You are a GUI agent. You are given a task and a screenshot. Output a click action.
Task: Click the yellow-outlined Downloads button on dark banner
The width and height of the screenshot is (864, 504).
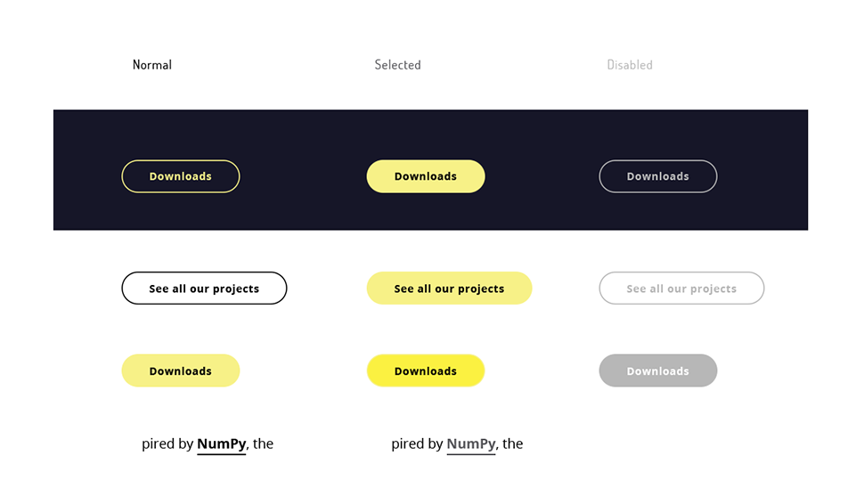point(181,176)
